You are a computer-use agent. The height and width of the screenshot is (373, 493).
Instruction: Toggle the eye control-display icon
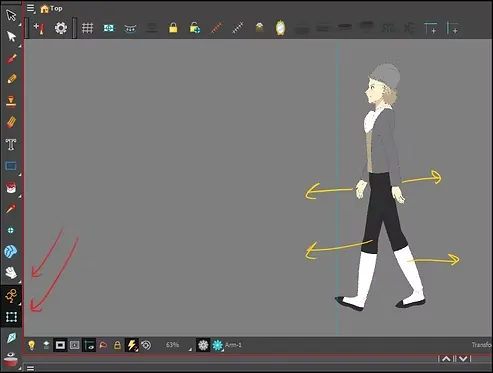(x=89, y=345)
